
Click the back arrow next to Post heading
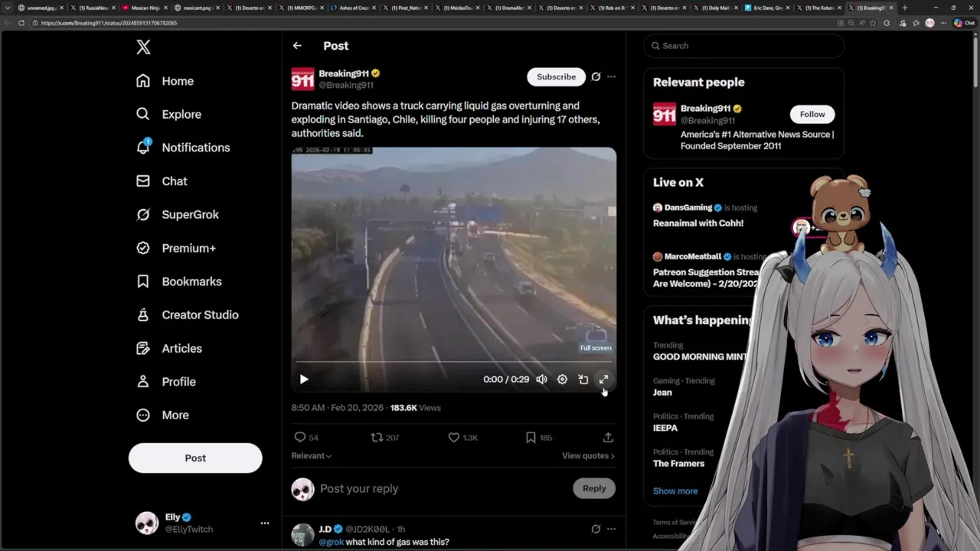(297, 46)
